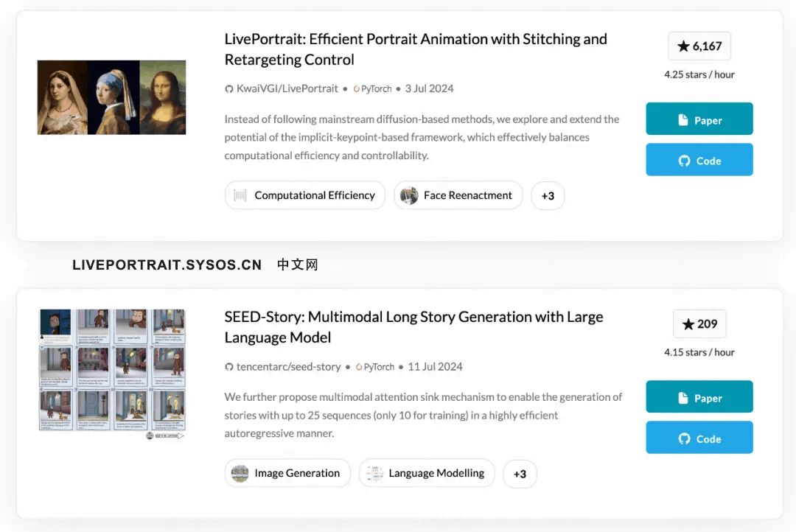Click the star icon beside 6,167

point(683,46)
